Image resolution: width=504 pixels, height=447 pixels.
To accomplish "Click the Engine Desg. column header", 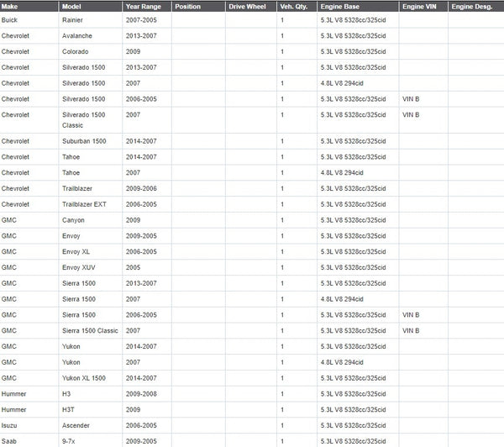I will point(472,6).
